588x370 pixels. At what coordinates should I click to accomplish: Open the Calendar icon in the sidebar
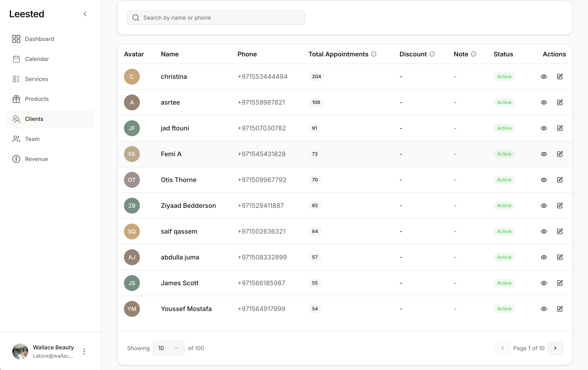pyautogui.click(x=16, y=59)
